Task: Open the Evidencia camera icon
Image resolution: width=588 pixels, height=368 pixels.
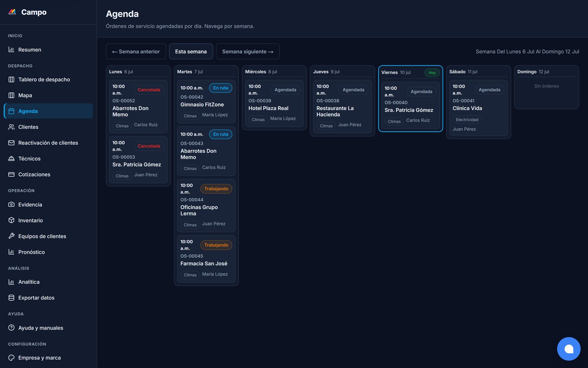Action: tap(11, 205)
